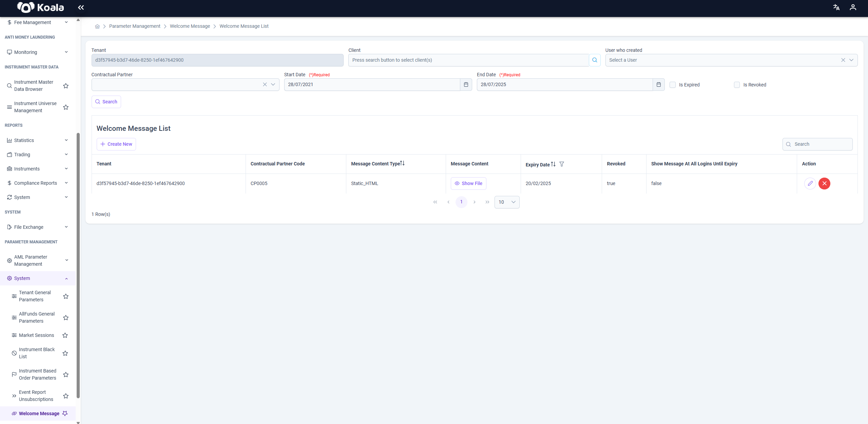Open Instrument Universe Management
Viewport: 868px width, 424px height.
coord(35,107)
